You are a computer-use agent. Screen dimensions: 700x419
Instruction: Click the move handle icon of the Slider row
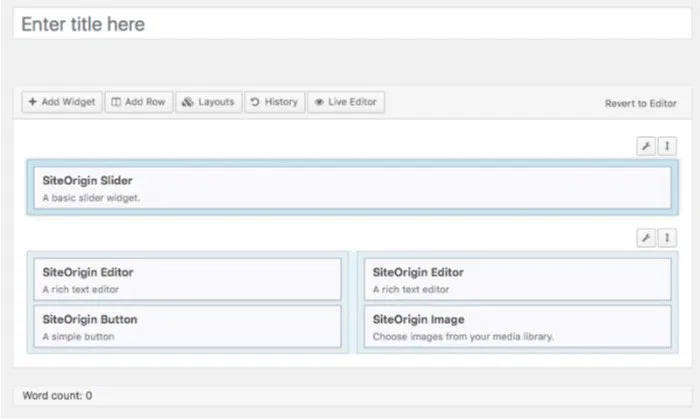pos(667,147)
